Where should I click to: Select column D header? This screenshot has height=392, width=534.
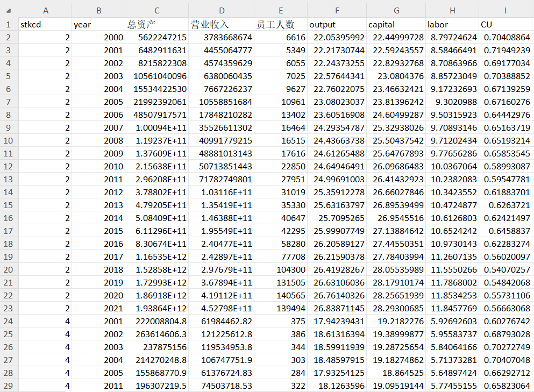[222, 11]
